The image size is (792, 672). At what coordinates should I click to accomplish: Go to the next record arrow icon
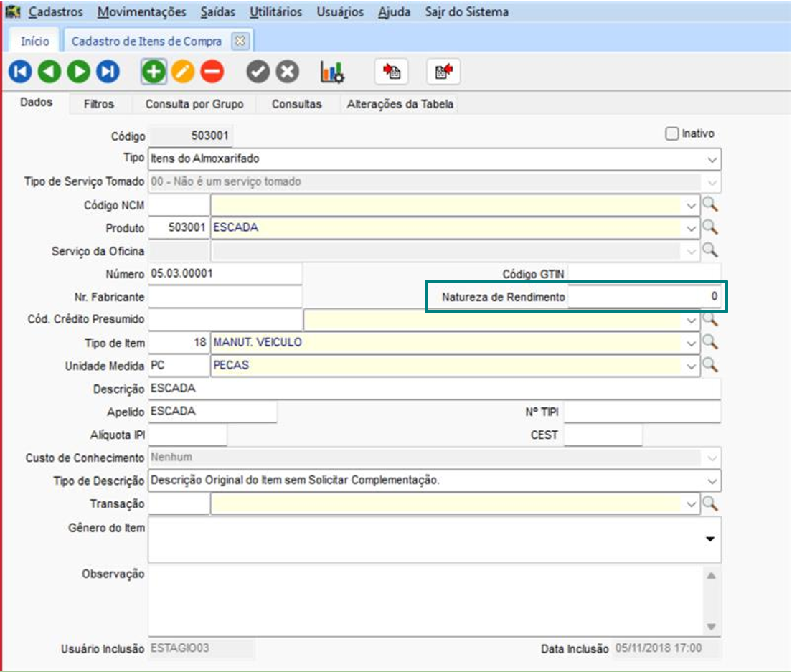click(79, 72)
